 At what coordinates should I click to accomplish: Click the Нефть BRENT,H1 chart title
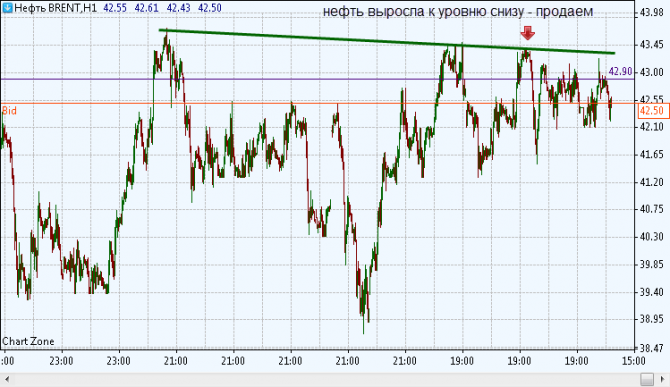[x=56, y=8]
